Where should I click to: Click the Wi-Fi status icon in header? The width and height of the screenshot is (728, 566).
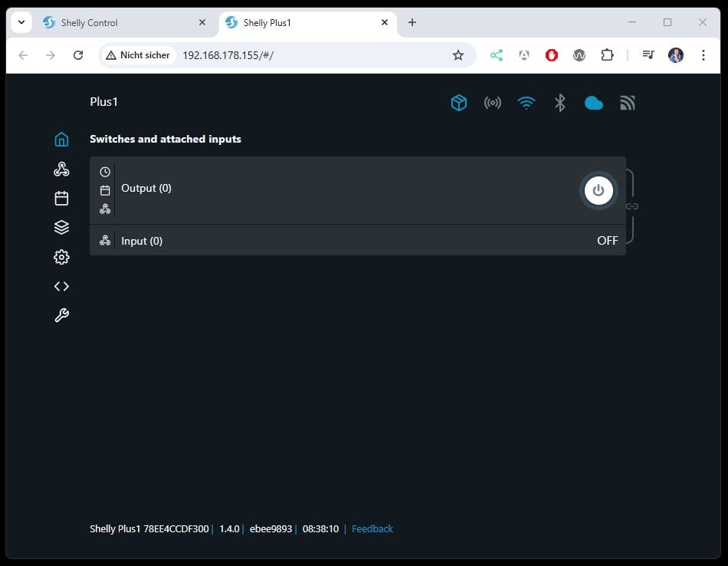click(x=526, y=103)
